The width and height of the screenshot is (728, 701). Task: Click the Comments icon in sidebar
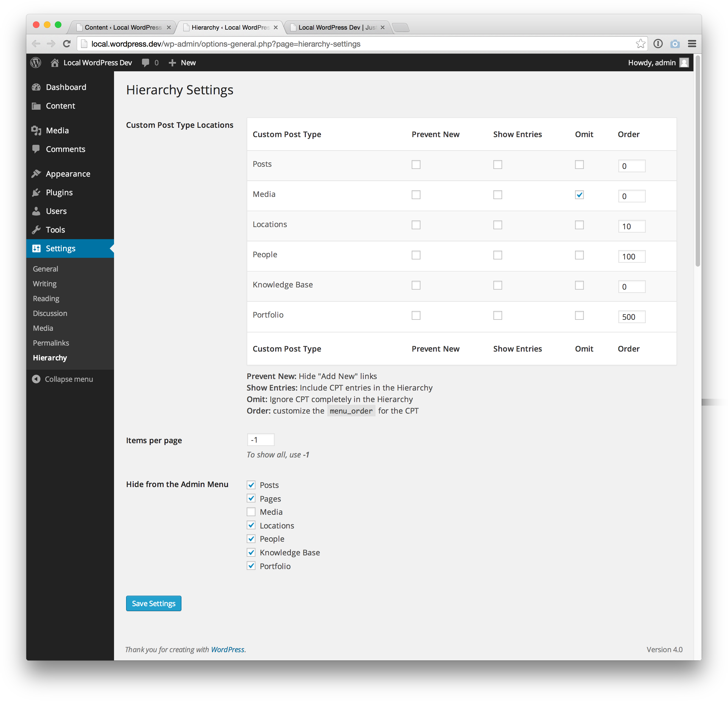pos(36,149)
